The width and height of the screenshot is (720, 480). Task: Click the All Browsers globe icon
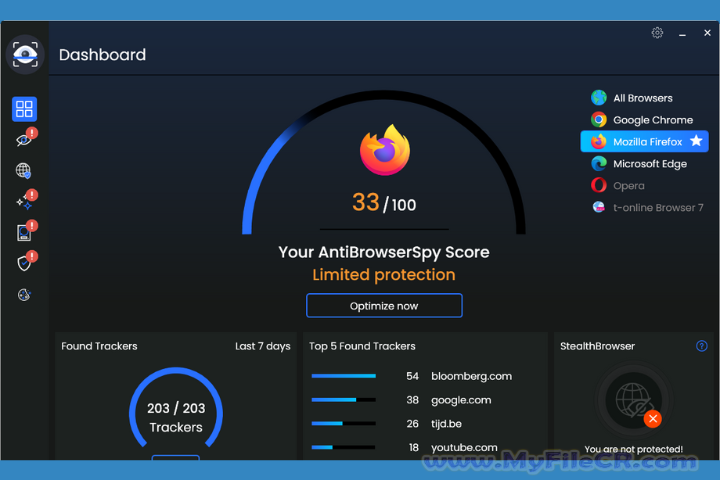[x=599, y=98]
